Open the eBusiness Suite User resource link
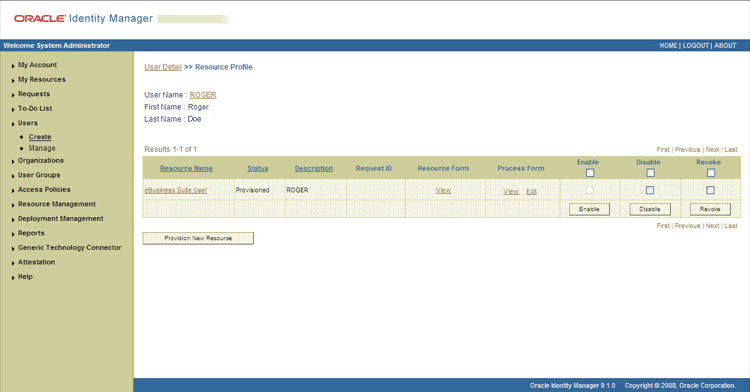 (176, 190)
